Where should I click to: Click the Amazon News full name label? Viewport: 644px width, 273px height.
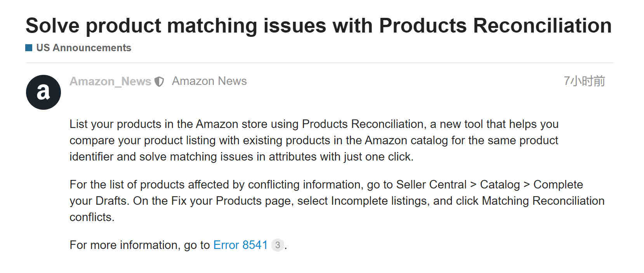point(209,81)
